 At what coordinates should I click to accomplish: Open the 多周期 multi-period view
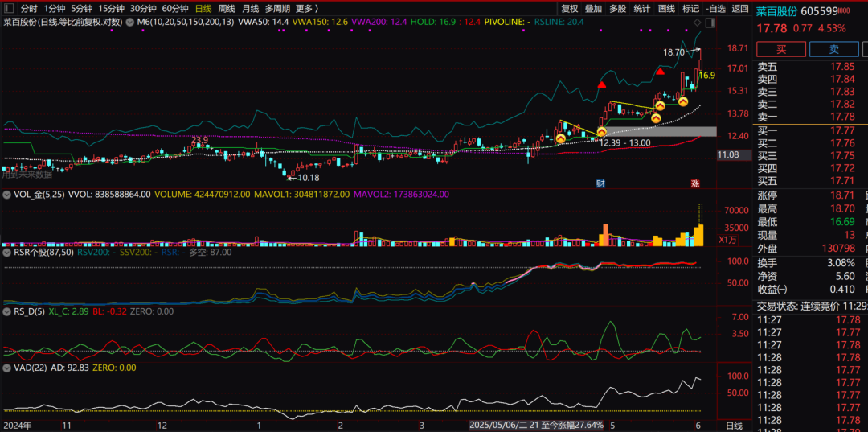277,8
